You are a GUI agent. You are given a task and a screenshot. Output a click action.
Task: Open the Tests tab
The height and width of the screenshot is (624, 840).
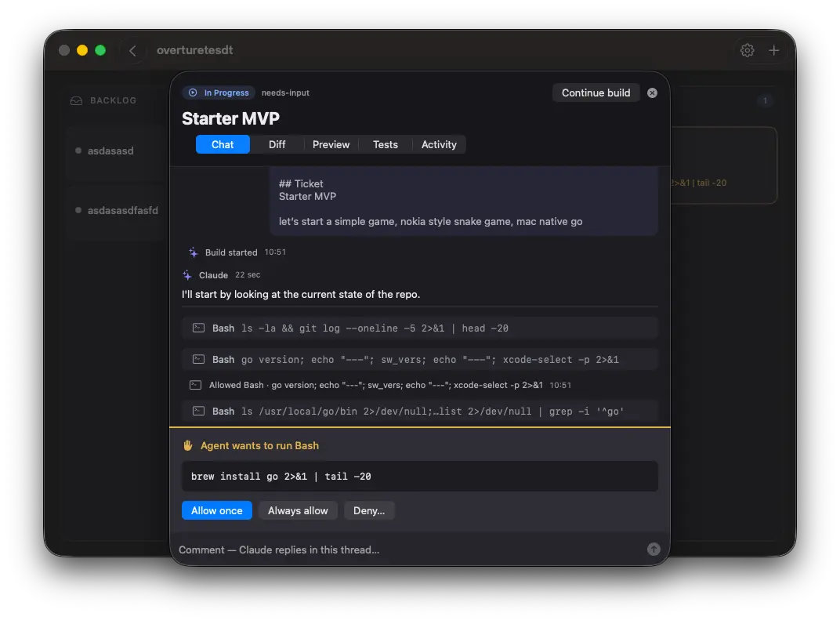coord(386,144)
